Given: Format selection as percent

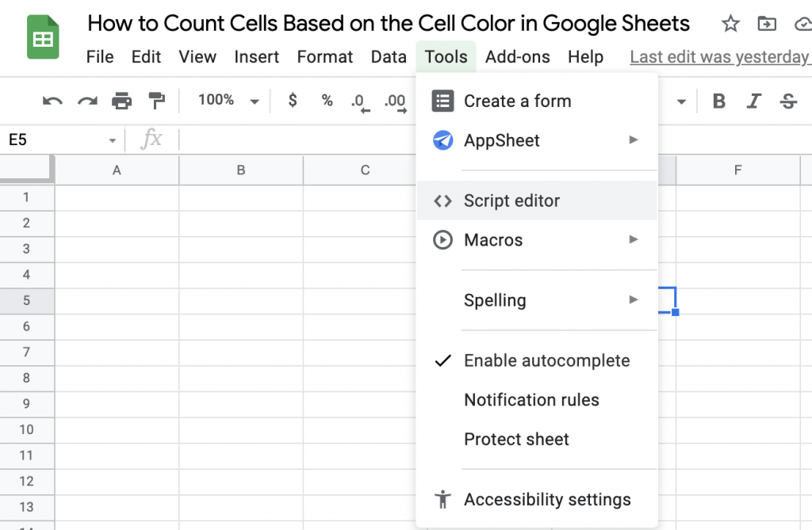Looking at the screenshot, I should pyautogui.click(x=327, y=100).
